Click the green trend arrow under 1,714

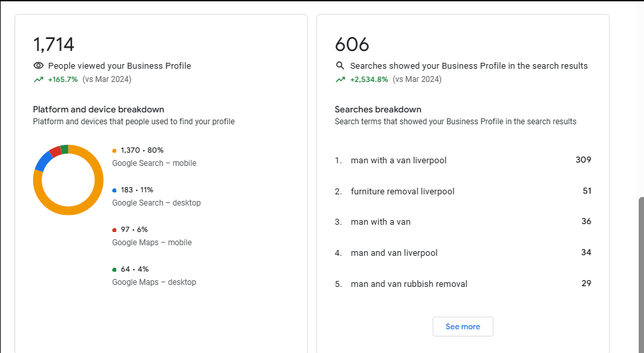tap(38, 80)
